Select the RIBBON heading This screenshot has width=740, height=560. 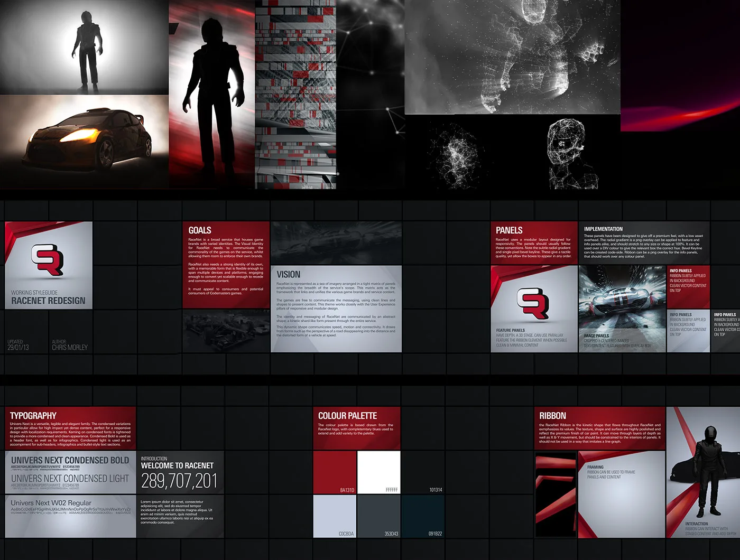(x=552, y=416)
